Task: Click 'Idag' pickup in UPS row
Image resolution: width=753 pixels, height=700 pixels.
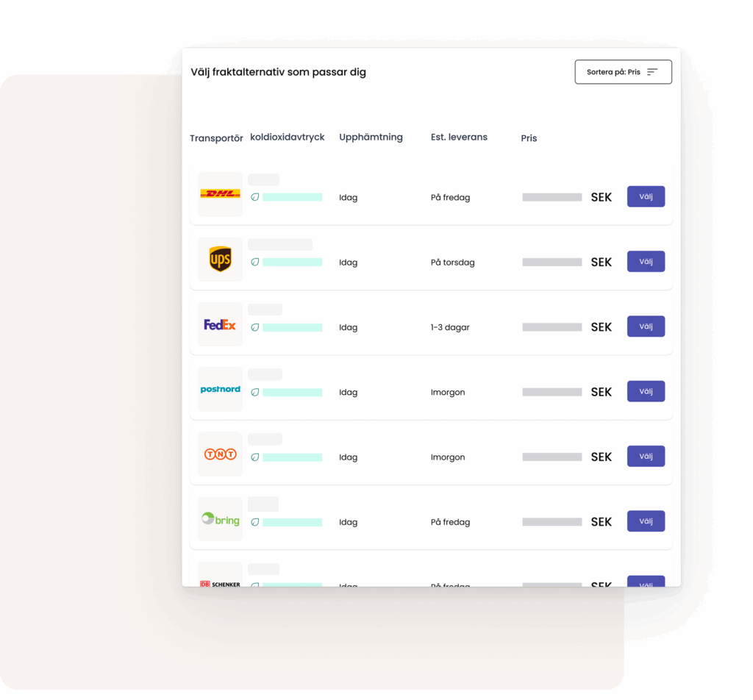Action: pos(348,262)
